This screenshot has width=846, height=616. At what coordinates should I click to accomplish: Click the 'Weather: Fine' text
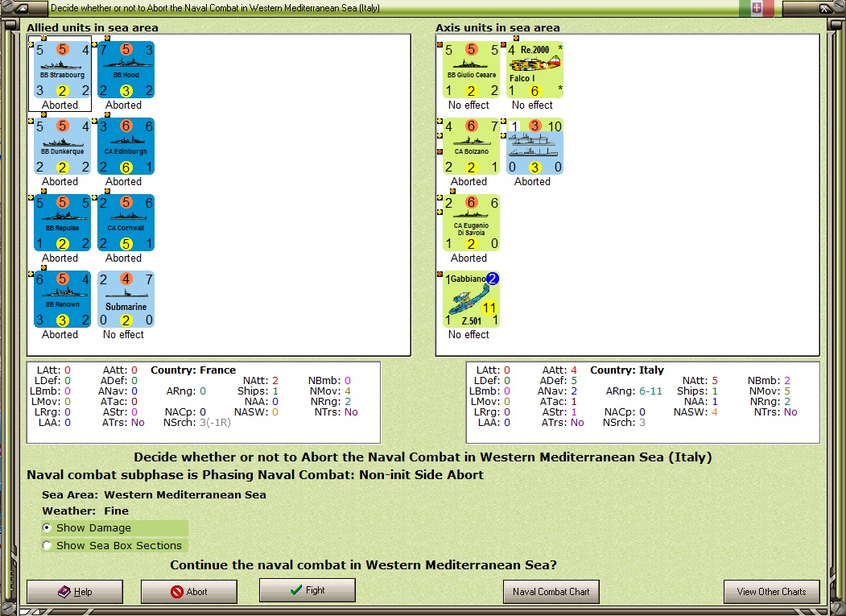point(85,511)
